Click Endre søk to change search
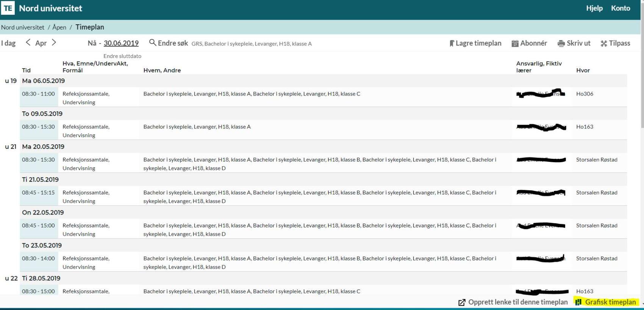This screenshot has height=310, width=644. click(x=173, y=43)
